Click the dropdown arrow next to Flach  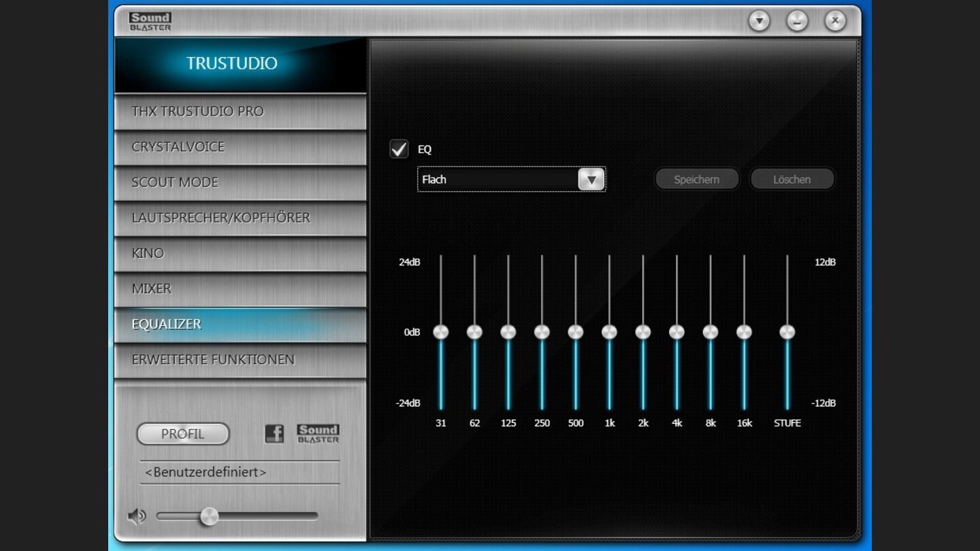[x=591, y=180]
